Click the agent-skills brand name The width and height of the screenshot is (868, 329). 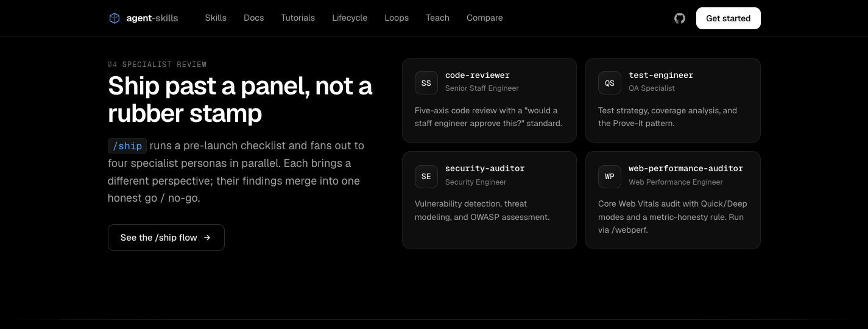[152, 18]
